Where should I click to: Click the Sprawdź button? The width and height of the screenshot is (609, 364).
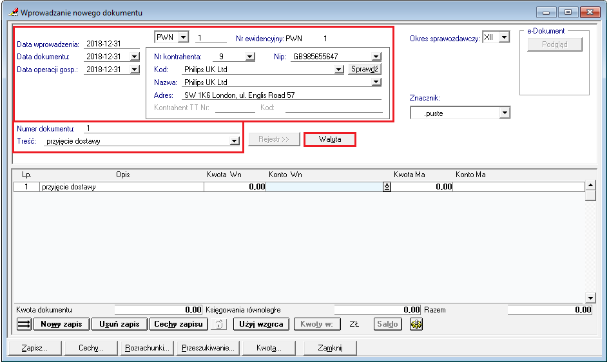[x=364, y=69]
